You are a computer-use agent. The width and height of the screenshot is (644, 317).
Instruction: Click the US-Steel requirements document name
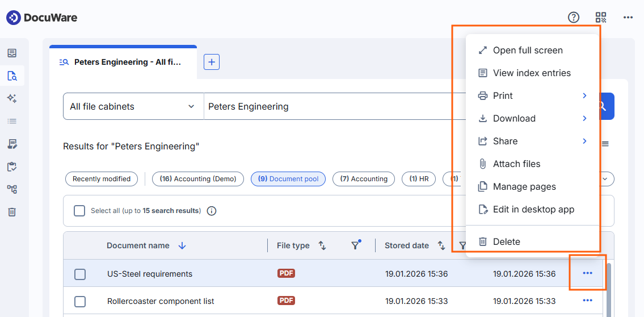tap(150, 274)
